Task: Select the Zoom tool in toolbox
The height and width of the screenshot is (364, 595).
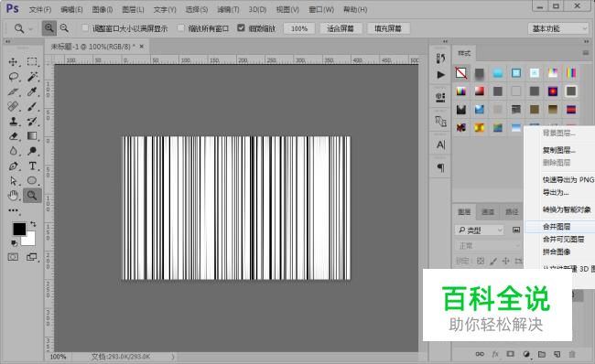Action: point(32,196)
